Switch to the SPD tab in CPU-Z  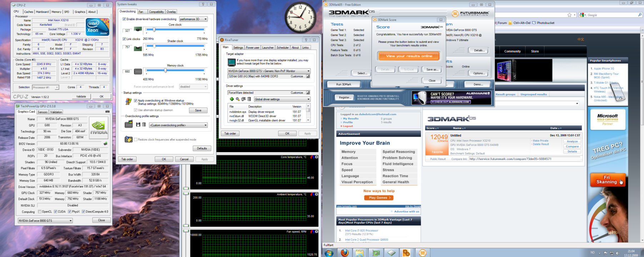pyautogui.click(x=66, y=12)
